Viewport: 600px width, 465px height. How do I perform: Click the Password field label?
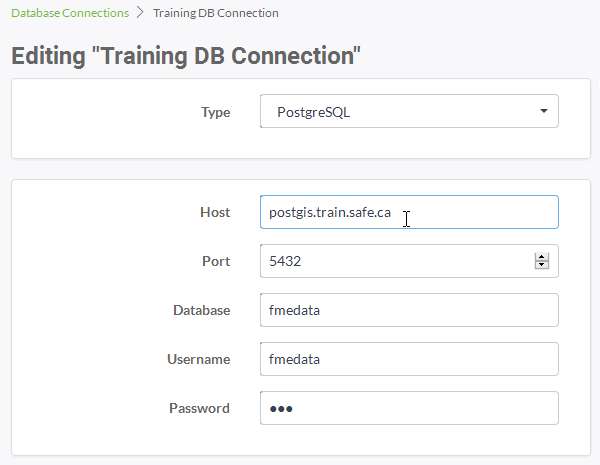pyautogui.click(x=199, y=408)
